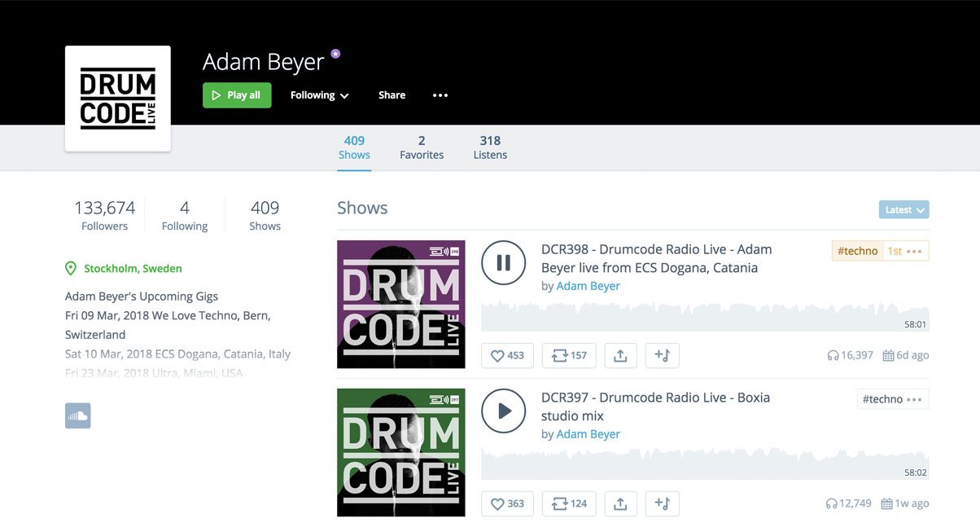Like the DCR398 show with 453 favorites

point(507,355)
